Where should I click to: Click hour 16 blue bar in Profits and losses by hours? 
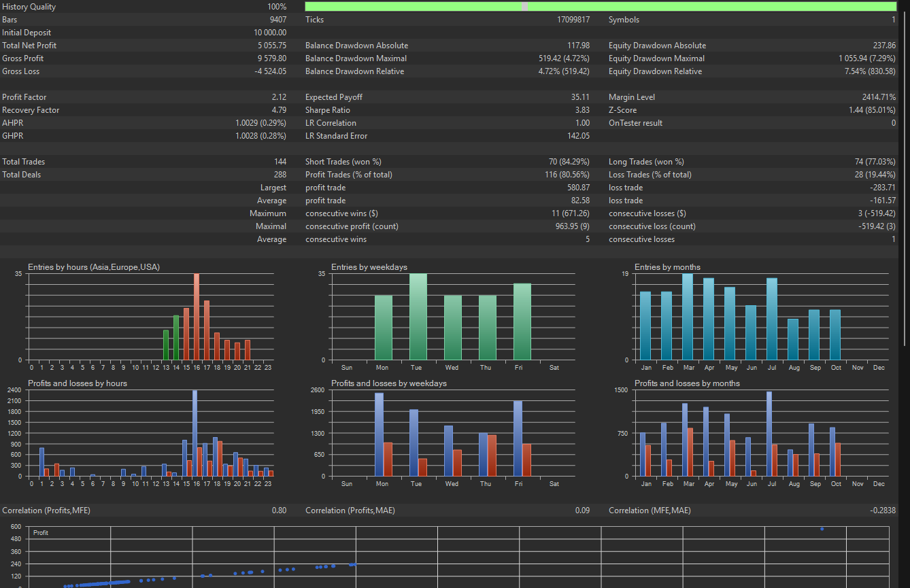[x=195, y=433]
